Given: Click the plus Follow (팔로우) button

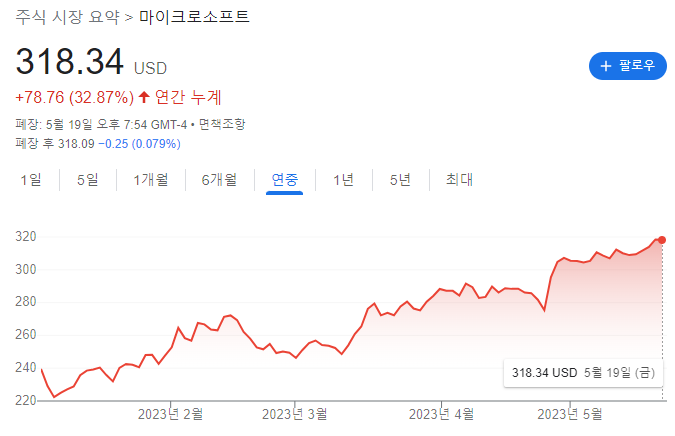Looking at the screenshot, I should click(x=627, y=66).
